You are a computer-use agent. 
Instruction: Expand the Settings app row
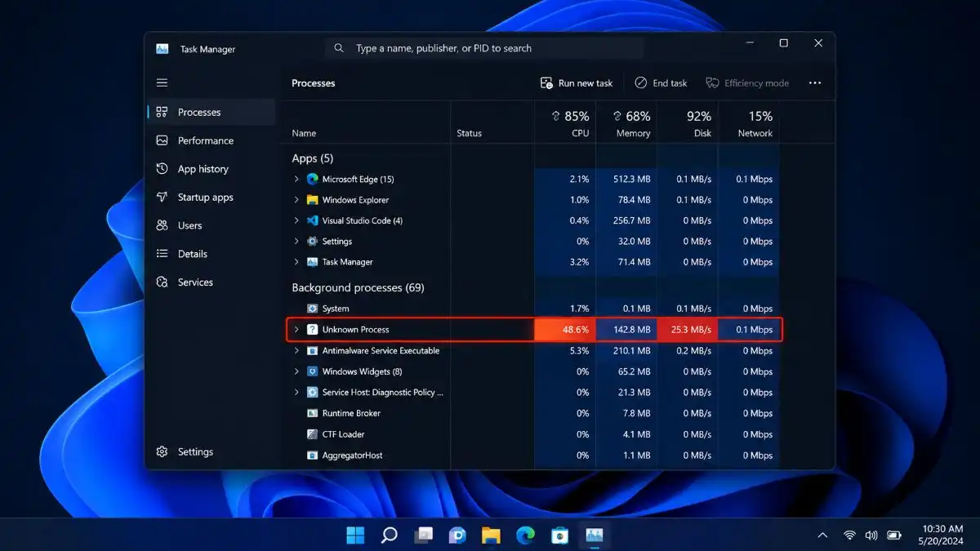tap(296, 242)
